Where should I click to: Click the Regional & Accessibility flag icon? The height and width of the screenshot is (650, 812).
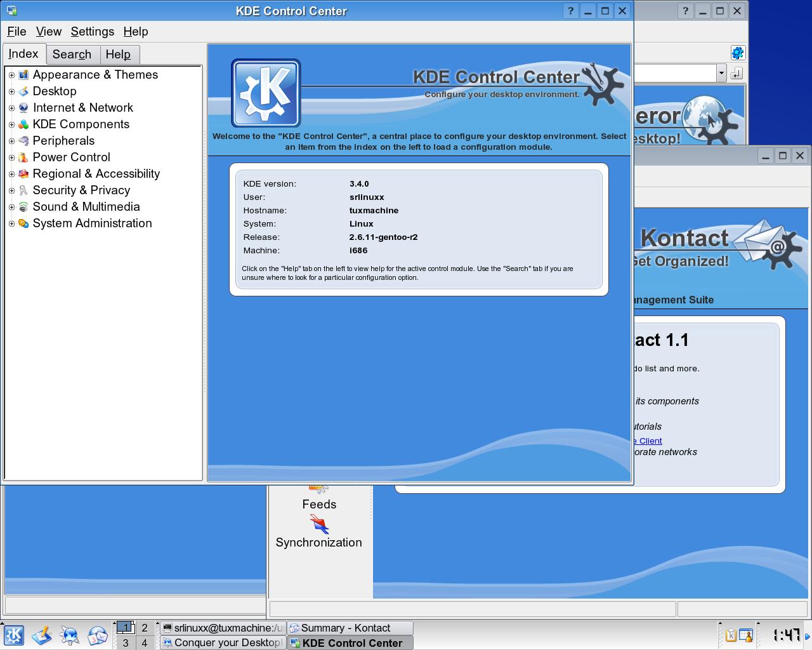23,174
